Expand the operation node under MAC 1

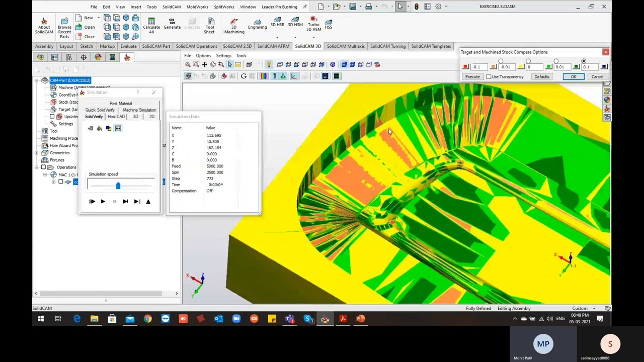[x=54, y=182]
